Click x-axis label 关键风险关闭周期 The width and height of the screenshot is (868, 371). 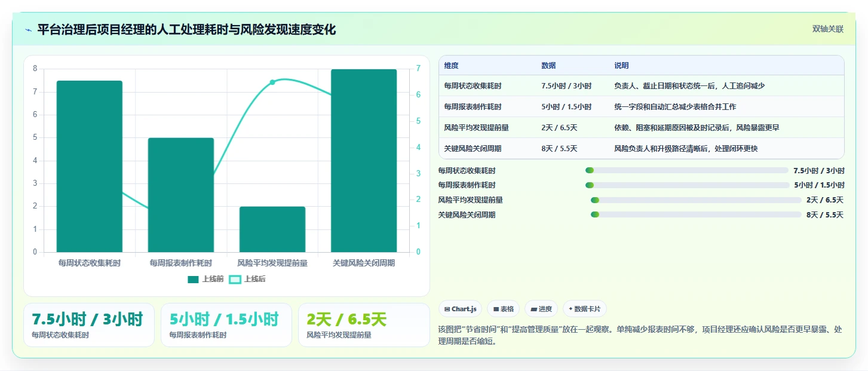pyautogui.click(x=364, y=263)
